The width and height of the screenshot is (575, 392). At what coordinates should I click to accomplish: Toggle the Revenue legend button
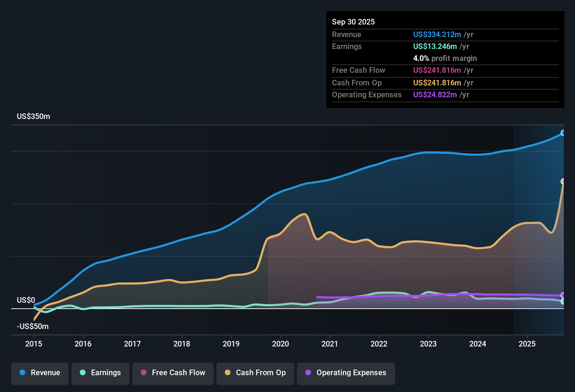[40, 373]
